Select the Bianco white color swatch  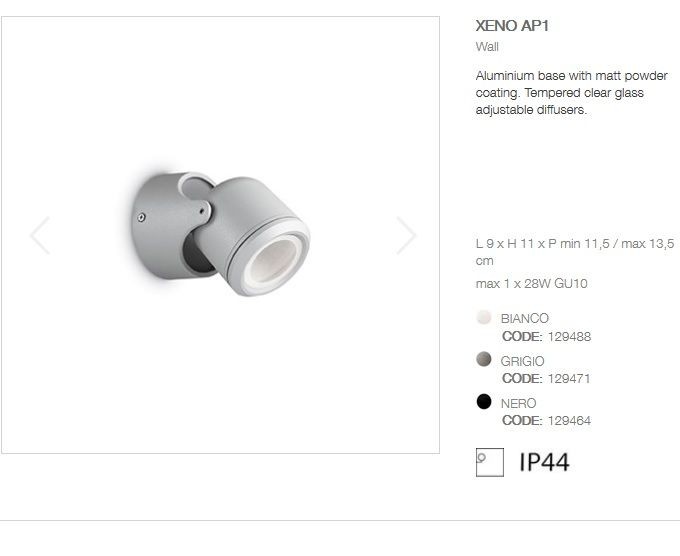click(484, 317)
